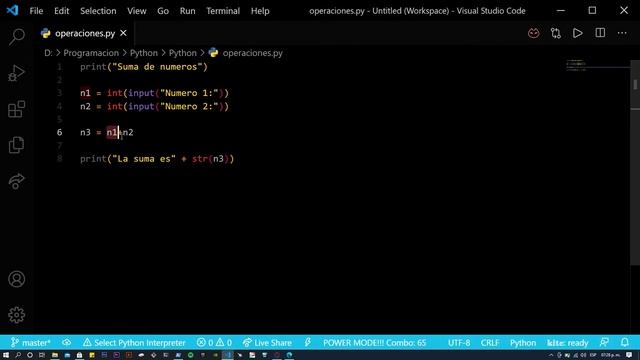This screenshot has height=360, width=640.
Task: Click the editor vertical scrollbar
Action: pos(635,163)
